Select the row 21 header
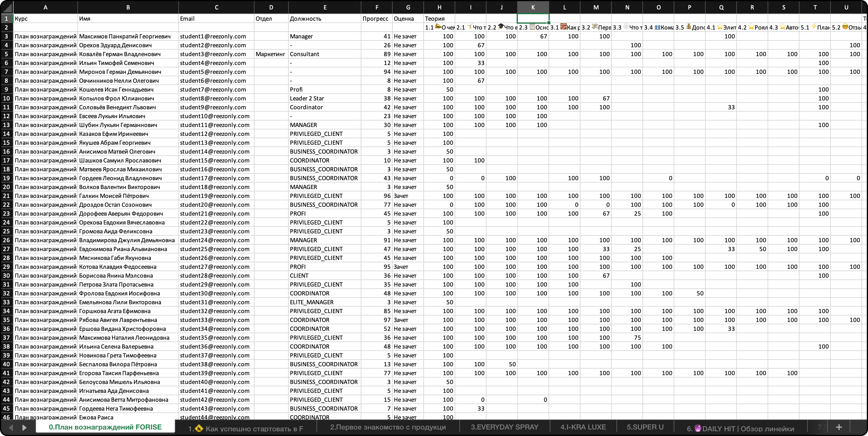The width and height of the screenshot is (868, 436). (x=6, y=196)
